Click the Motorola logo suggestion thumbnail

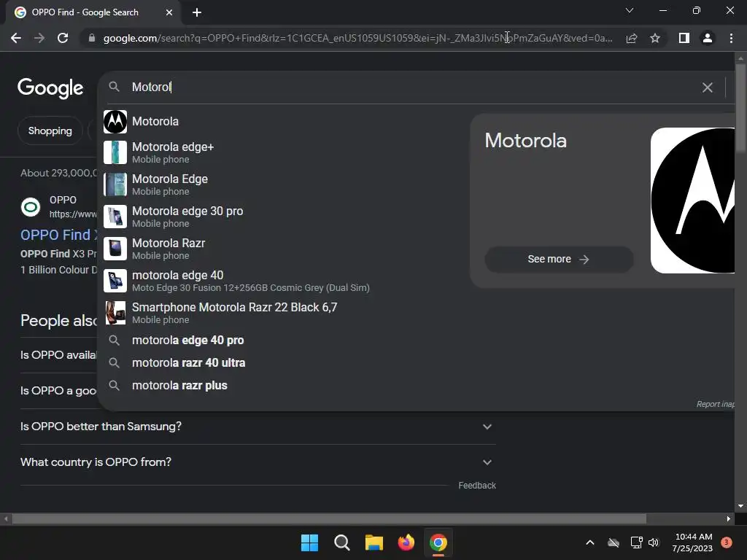(115, 122)
